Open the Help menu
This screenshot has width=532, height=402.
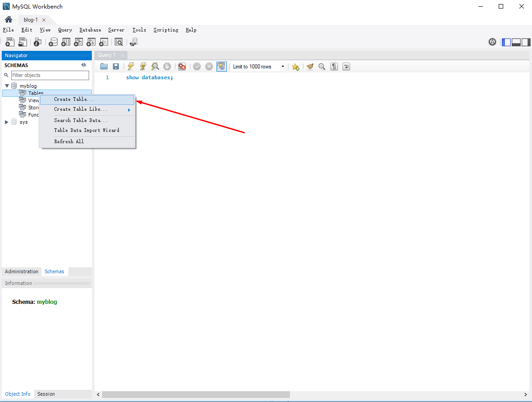[191, 30]
